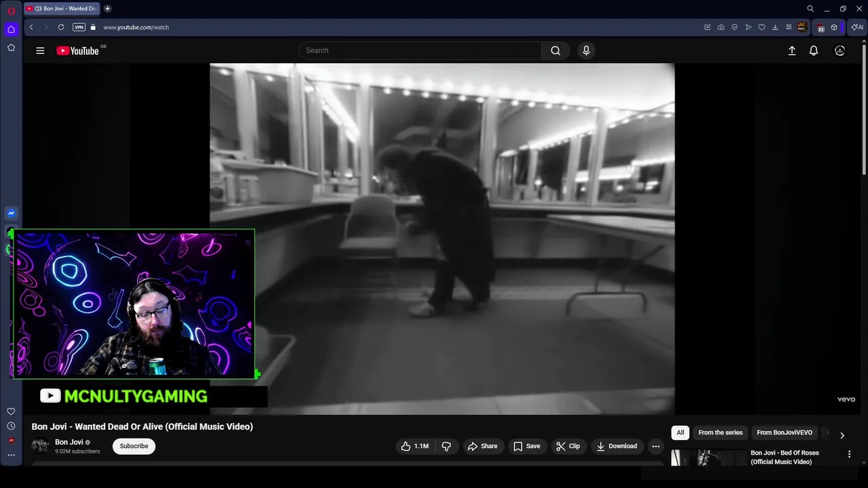Go back with the browser back arrow
Screen dimensions: 868x488
coord(31,27)
